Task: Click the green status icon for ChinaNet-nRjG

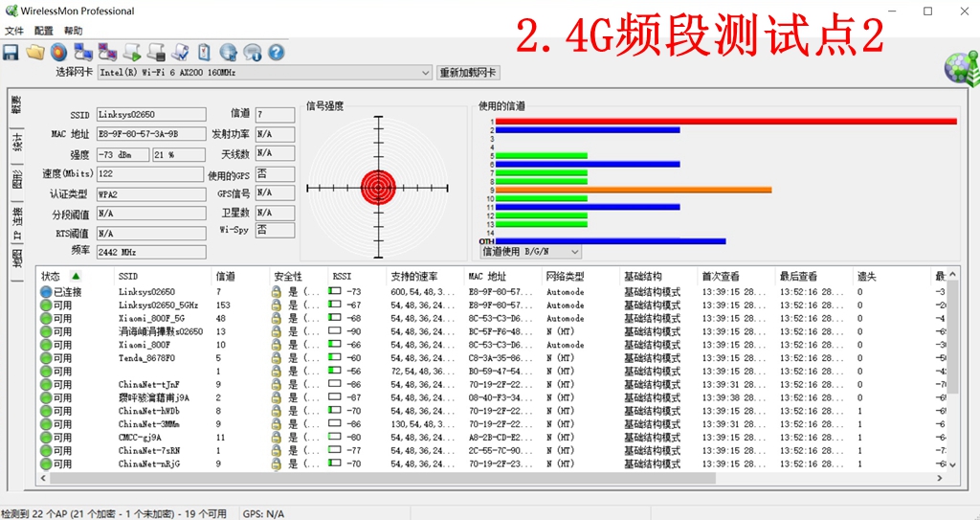Action: 46,463
